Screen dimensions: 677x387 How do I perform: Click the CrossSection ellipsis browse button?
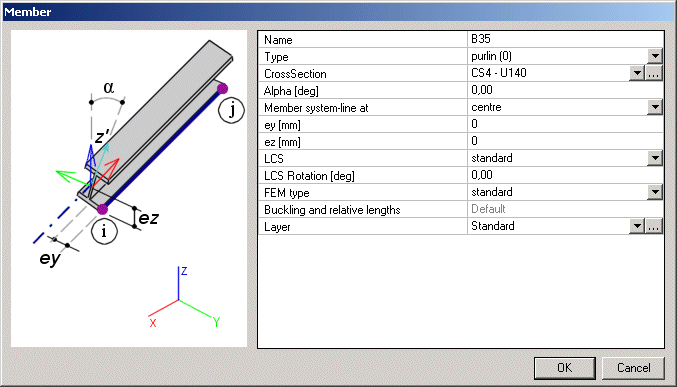tap(654, 73)
